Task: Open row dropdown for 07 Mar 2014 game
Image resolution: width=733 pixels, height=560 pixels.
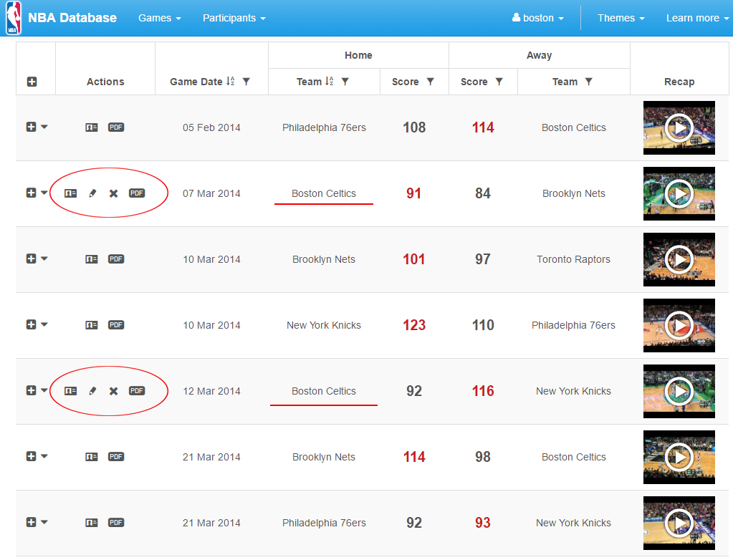Action: 44,193
